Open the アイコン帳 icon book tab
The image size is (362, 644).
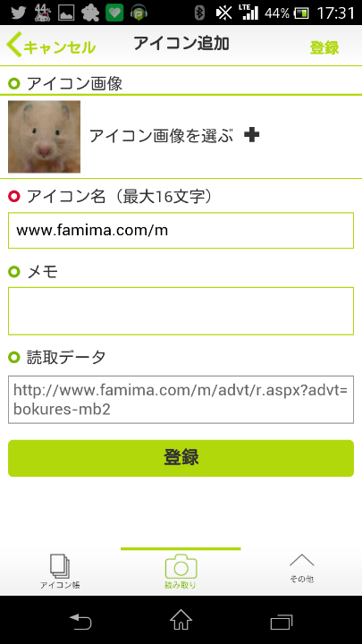(x=60, y=572)
